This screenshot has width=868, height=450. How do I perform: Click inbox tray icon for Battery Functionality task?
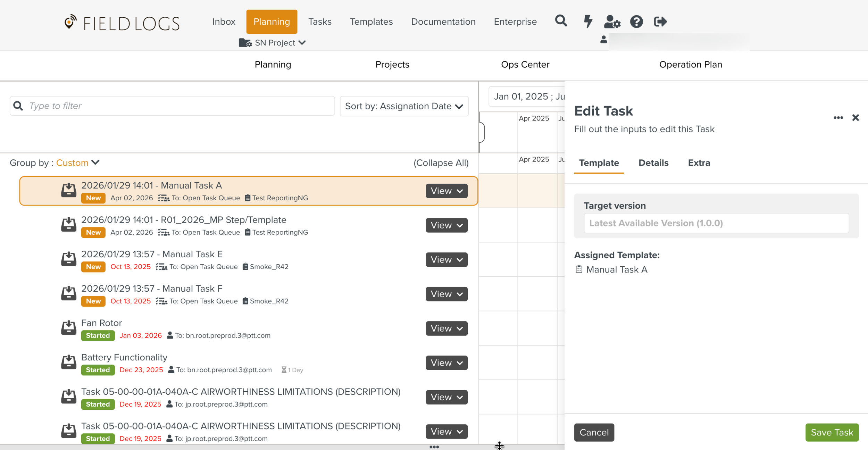pyautogui.click(x=69, y=362)
